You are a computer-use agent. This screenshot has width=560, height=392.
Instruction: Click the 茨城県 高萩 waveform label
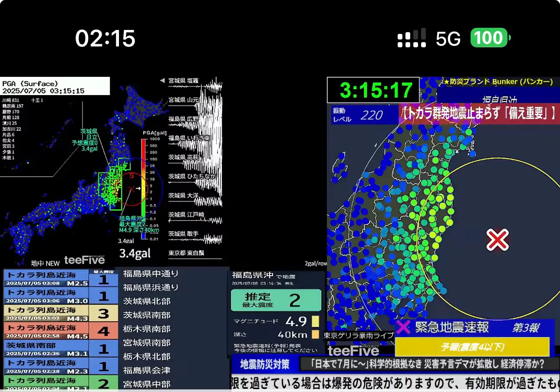(183, 157)
